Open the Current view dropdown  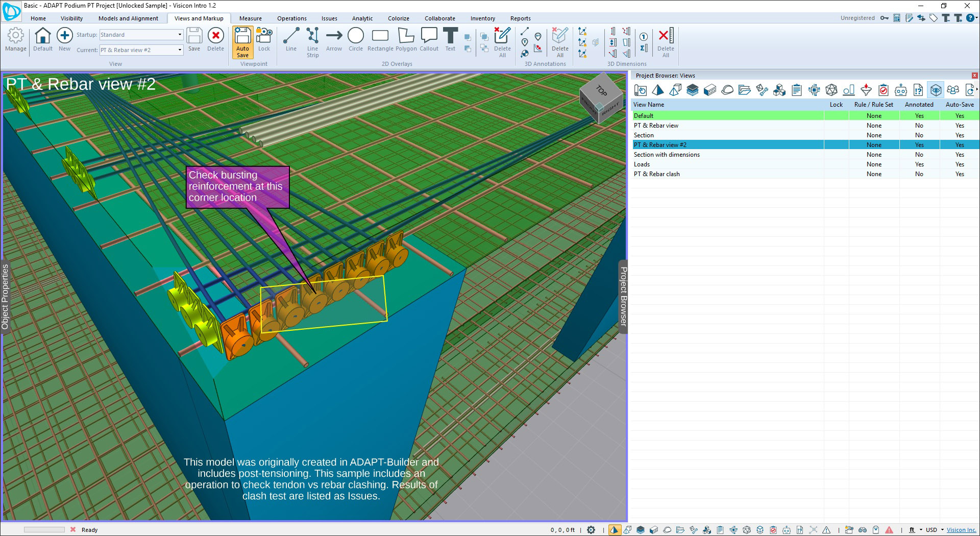coord(180,50)
